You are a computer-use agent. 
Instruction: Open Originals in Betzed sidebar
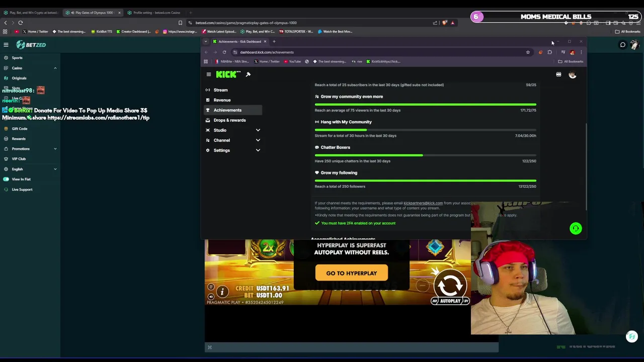pyautogui.click(x=19, y=78)
